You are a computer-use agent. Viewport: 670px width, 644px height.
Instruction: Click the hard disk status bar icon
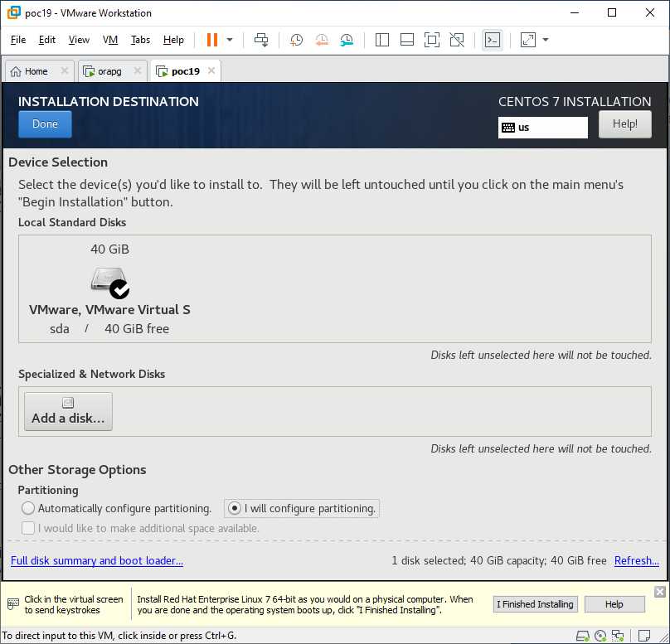pos(583,636)
